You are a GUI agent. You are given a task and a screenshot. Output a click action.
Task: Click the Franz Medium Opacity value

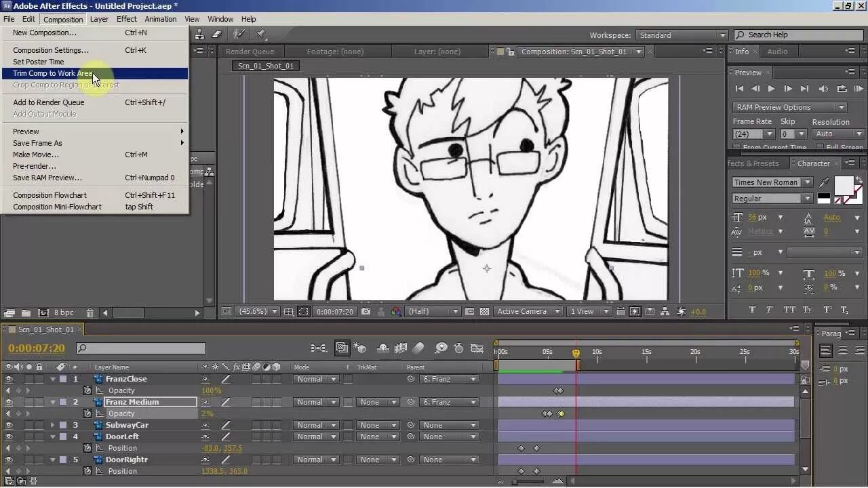208,414
